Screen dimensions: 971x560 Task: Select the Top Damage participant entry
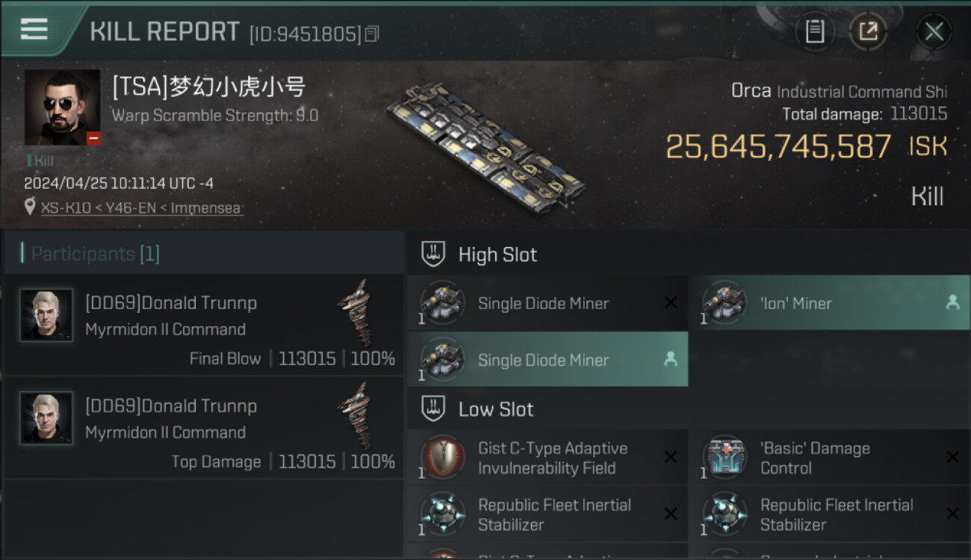[203, 432]
